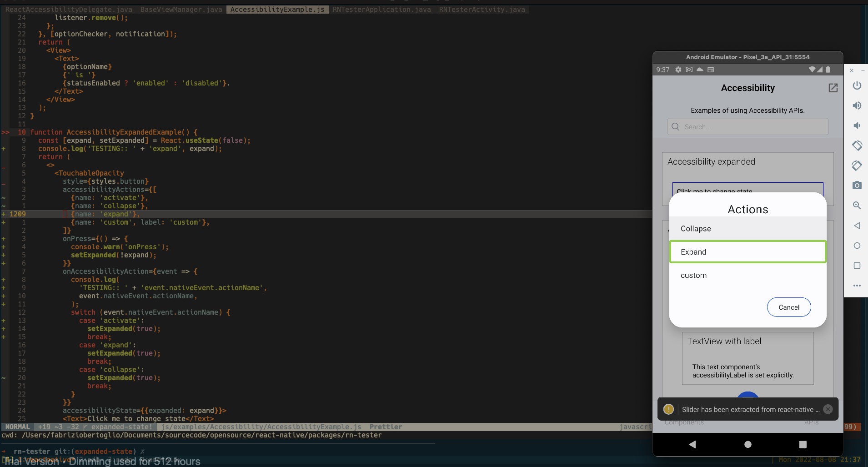Click the emulator volume up icon
Screen dimensions: 868x467
click(857, 105)
